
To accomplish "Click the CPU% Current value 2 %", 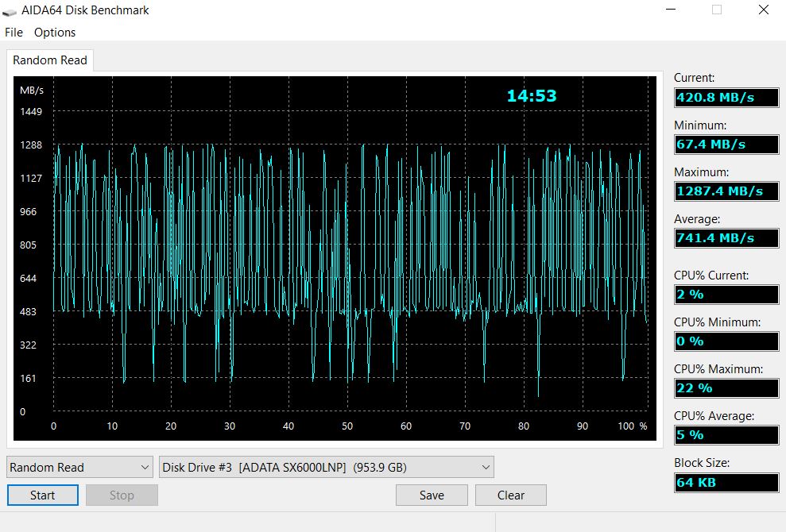I will (x=726, y=295).
